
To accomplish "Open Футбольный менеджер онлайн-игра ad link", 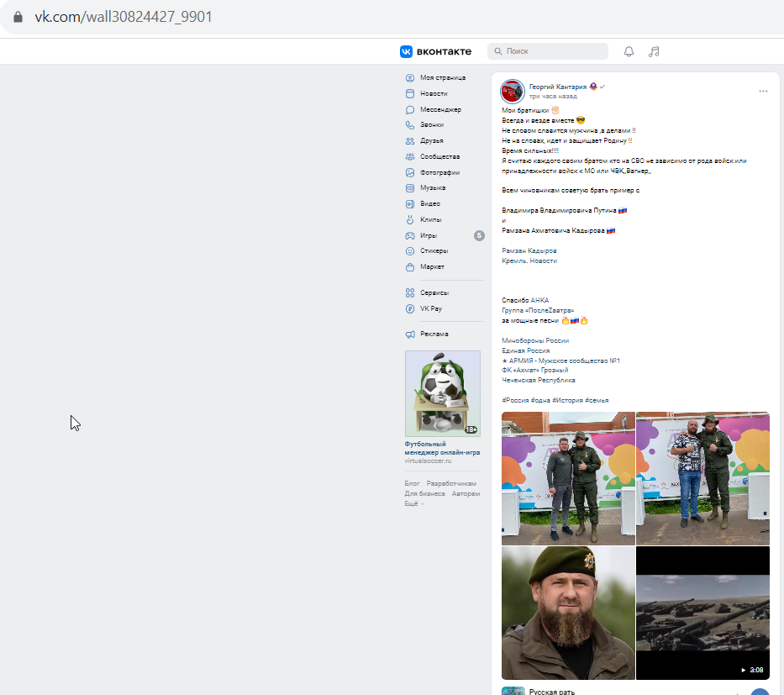I will click(442, 448).
